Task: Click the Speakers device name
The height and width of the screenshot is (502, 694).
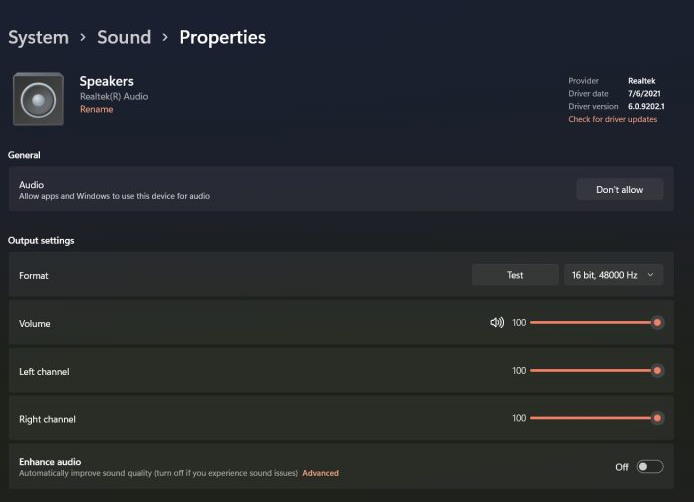Action: click(x=106, y=81)
